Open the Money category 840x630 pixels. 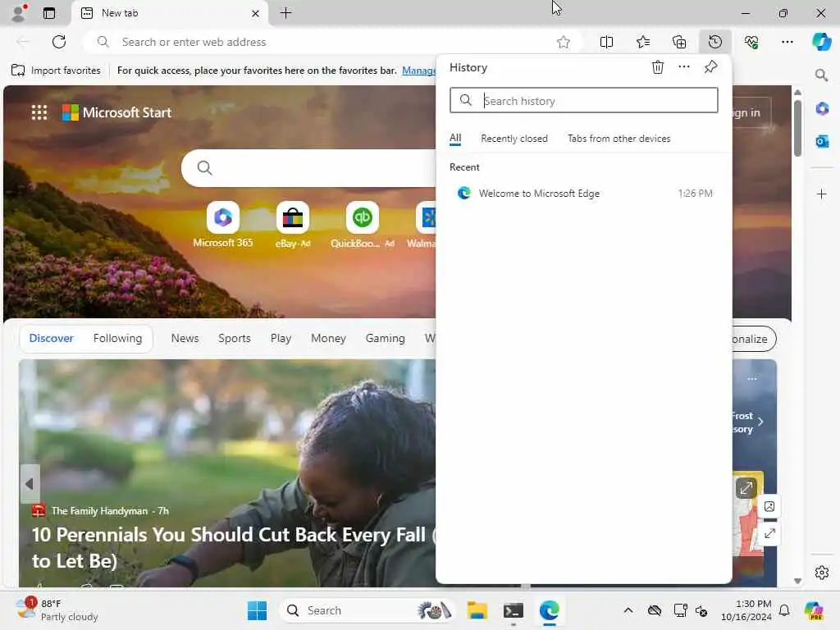[328, 339]
